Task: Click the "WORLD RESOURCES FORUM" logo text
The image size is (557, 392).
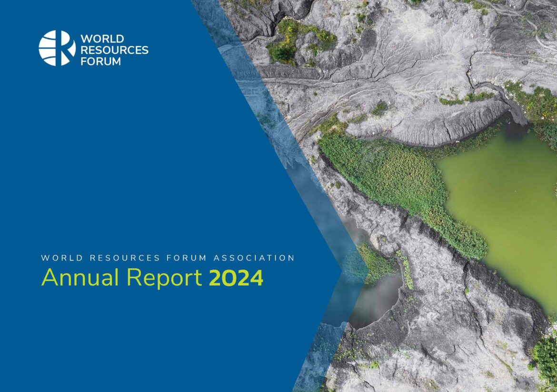Action: pyautogui.click(x=114, y=50)
